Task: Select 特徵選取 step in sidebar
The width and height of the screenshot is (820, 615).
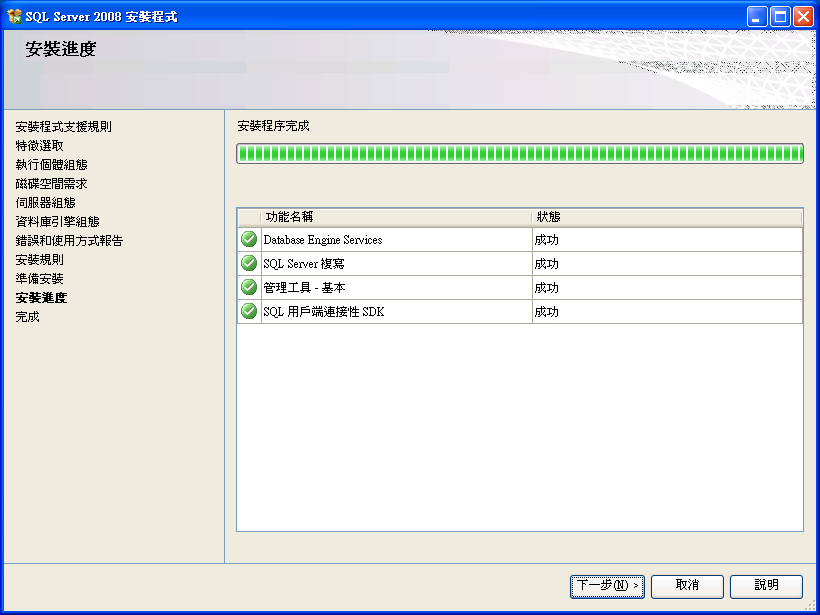Action: click(39, 145)
